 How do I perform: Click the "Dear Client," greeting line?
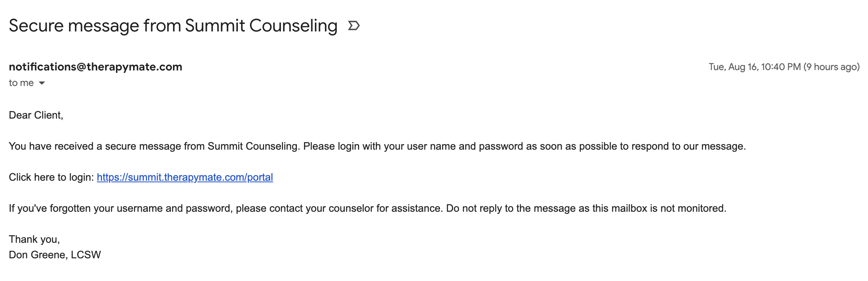point(36,115)
